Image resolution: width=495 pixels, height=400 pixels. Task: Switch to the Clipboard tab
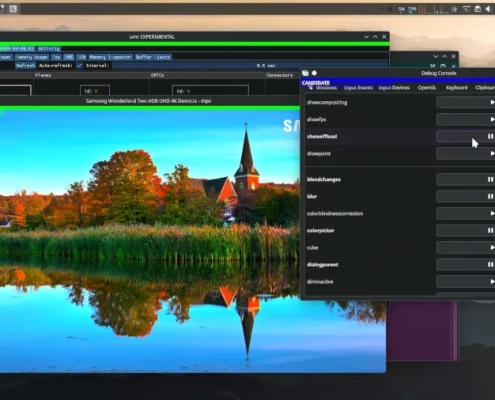(x=485, y=88)
